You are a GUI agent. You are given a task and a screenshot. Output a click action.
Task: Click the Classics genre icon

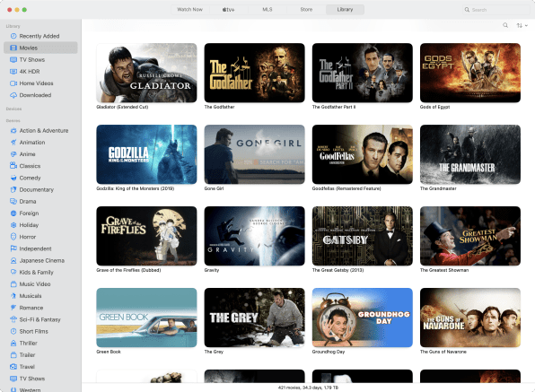pos(13,166)
